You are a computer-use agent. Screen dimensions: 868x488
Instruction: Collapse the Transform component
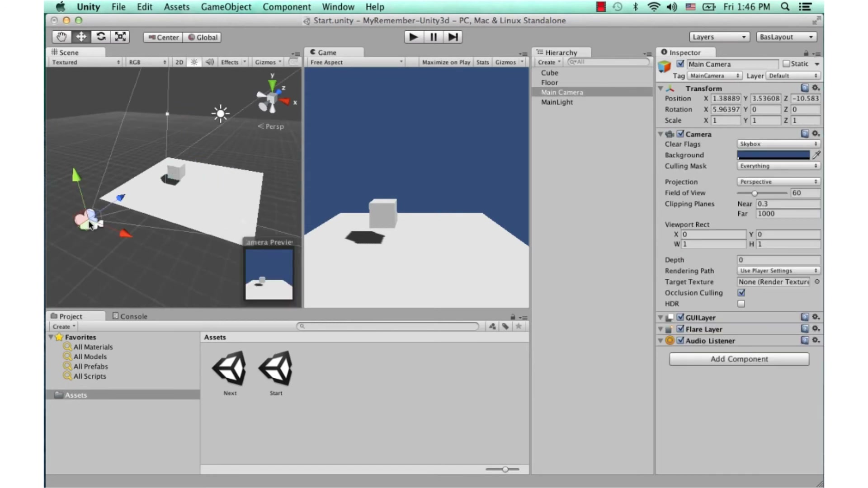coord(660,88)
